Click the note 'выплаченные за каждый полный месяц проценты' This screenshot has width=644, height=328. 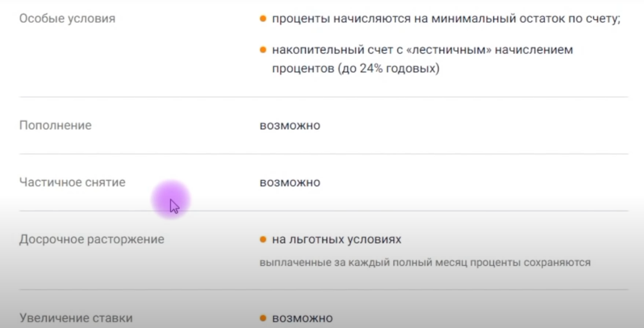pos(393,263)
